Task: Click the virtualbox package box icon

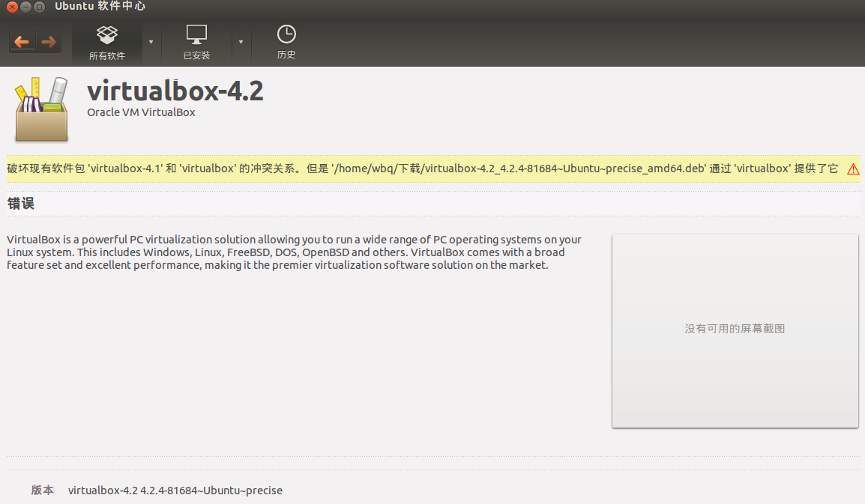Action: [42, 109]
